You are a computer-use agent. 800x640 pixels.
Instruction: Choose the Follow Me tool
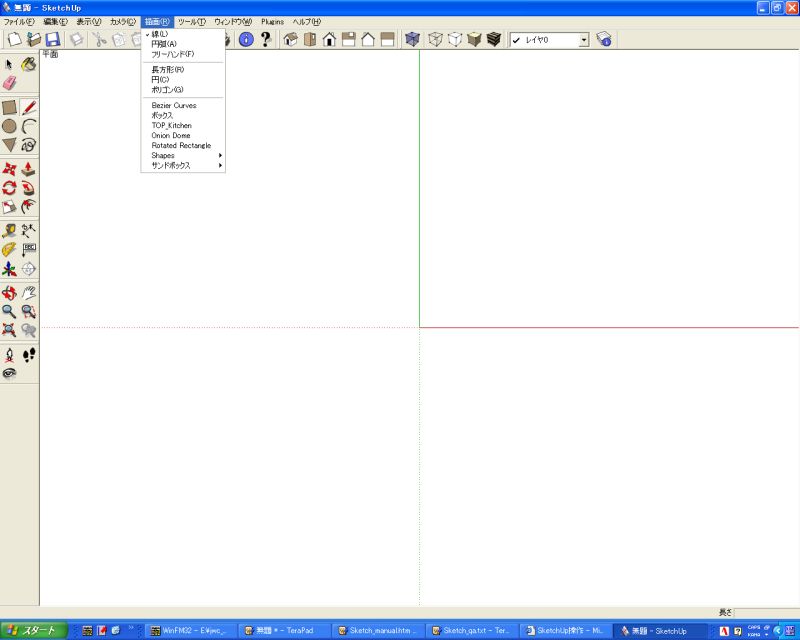(29, 188)
